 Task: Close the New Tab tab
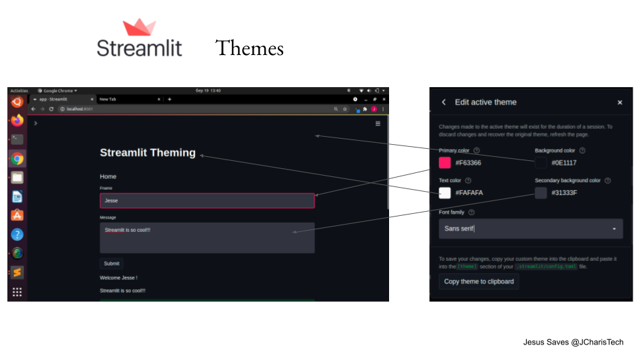coord(159,99)
